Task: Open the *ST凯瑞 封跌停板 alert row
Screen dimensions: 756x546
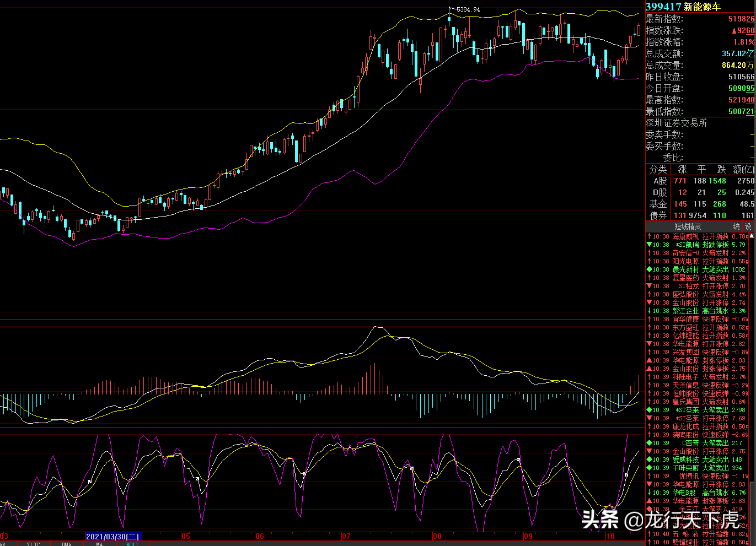Action: 698,245
